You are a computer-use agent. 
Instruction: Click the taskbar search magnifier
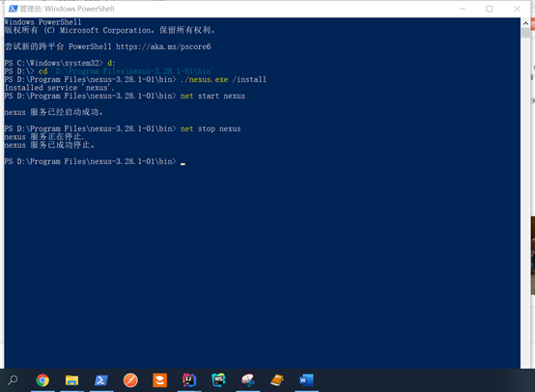click(x=13, y=379)
